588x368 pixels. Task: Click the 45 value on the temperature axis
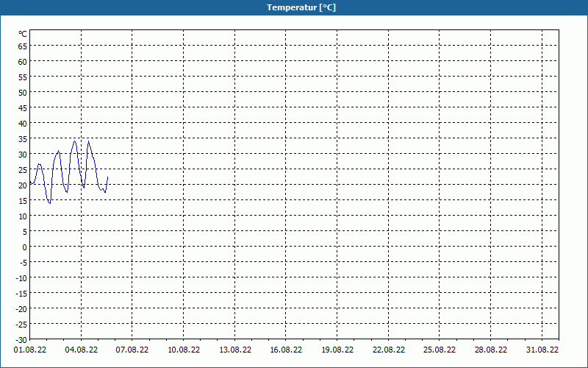23,108
